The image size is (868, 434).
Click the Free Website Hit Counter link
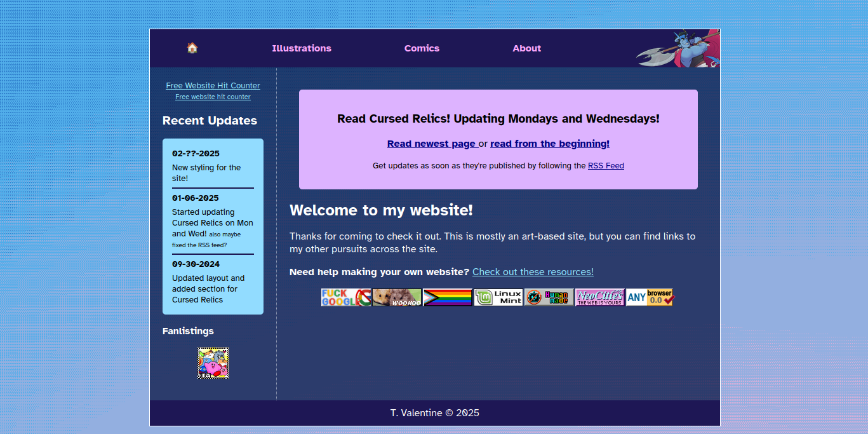click(213, 86)
